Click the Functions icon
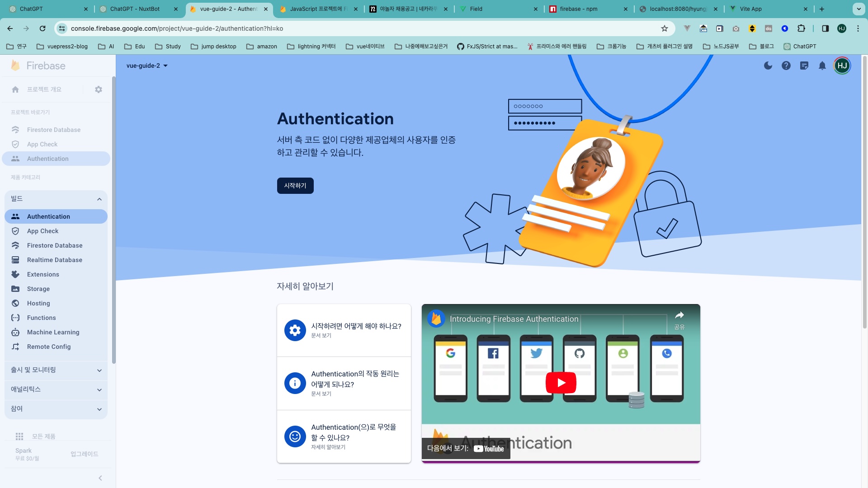The width and height of the screenshot is (868, 488). coord(15,318)
